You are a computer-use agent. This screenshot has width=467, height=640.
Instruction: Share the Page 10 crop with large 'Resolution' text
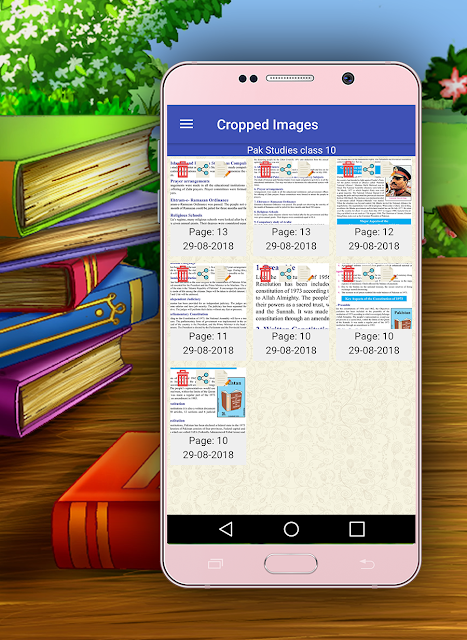pyautogui.click(x=286, y=273)
